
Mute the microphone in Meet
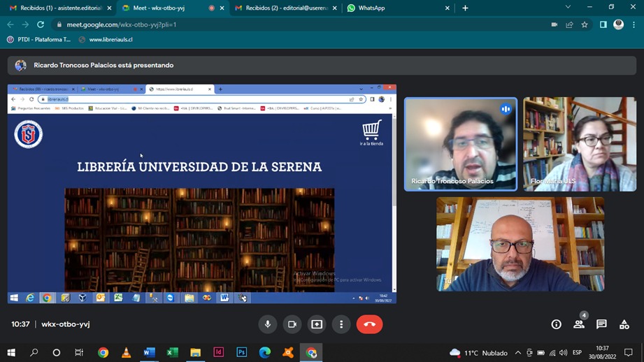point(267,324)
